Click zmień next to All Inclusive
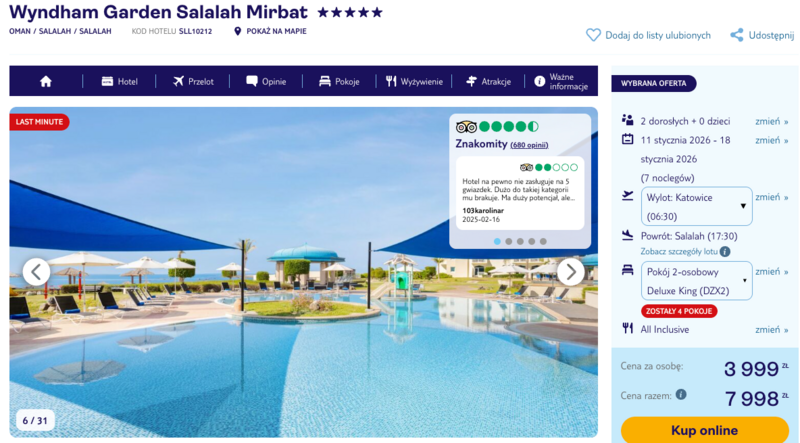800x443 pixels. coord(771,330)
